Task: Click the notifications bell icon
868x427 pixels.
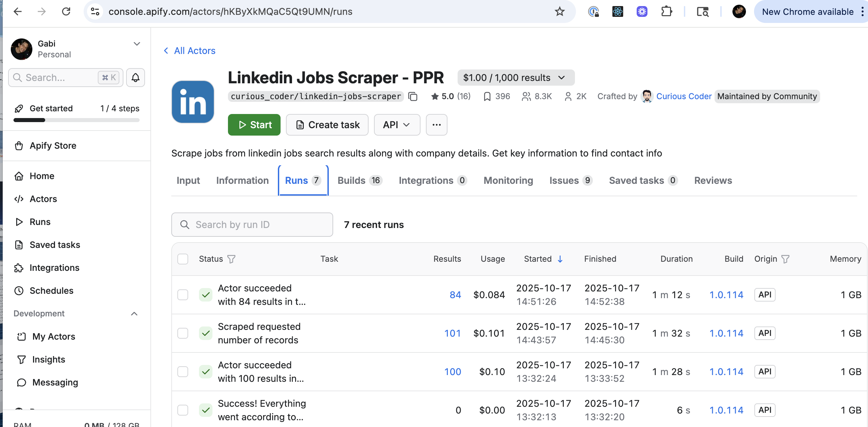Action: pos(135,78)
